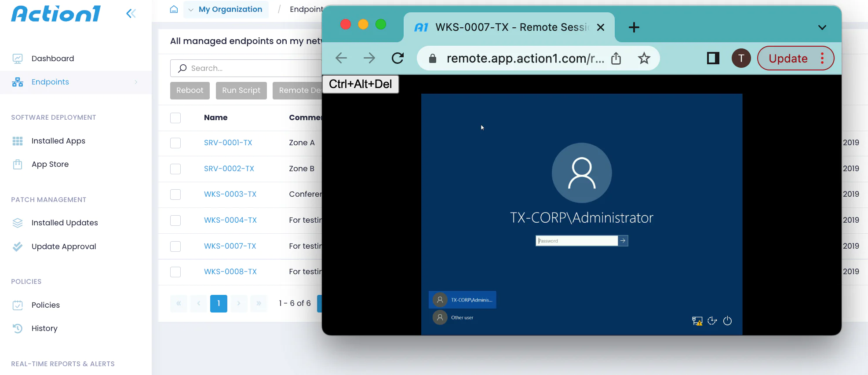Viewport: 868px width, 375px height.
Task: Reload the remote session page
Action: point(398,58)
